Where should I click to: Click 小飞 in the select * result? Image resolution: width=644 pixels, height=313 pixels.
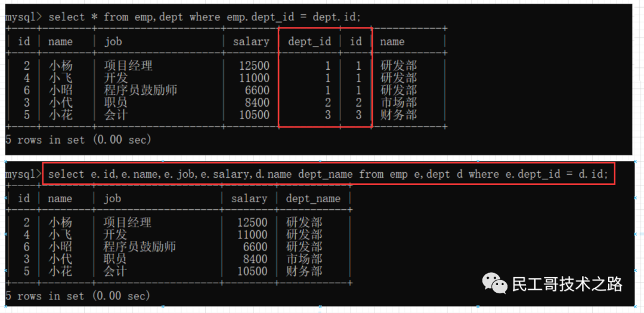click(x=60, y=78)
